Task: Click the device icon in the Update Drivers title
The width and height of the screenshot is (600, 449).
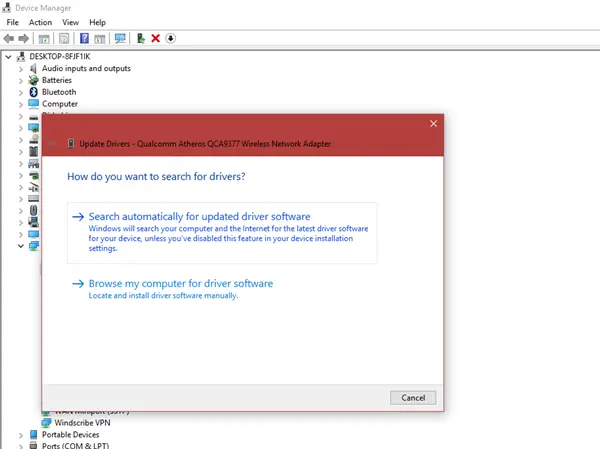Action: [x=71, y=144]
